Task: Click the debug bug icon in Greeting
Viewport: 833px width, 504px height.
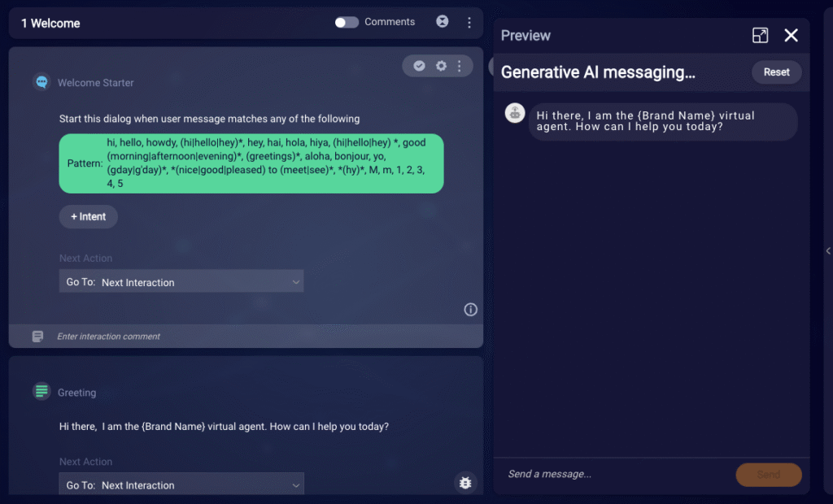Action: pyautogui.click(x=465, y=482)
